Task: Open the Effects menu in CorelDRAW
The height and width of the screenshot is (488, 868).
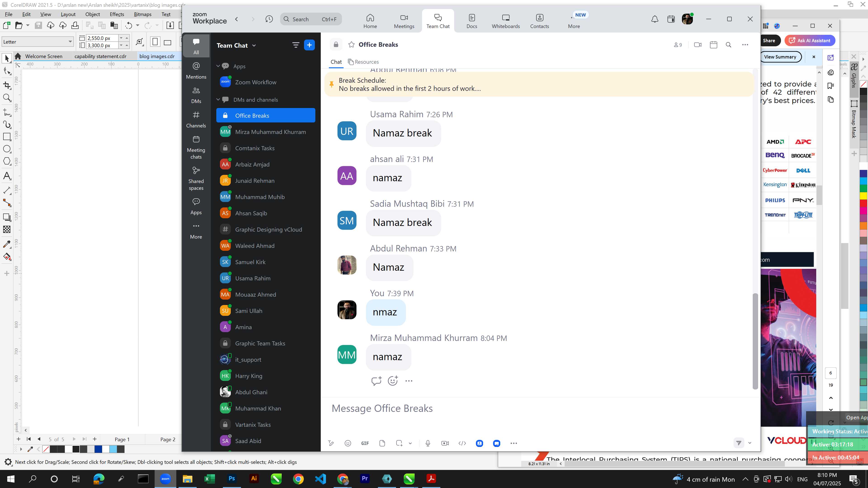Action: (x=117, y=14)
